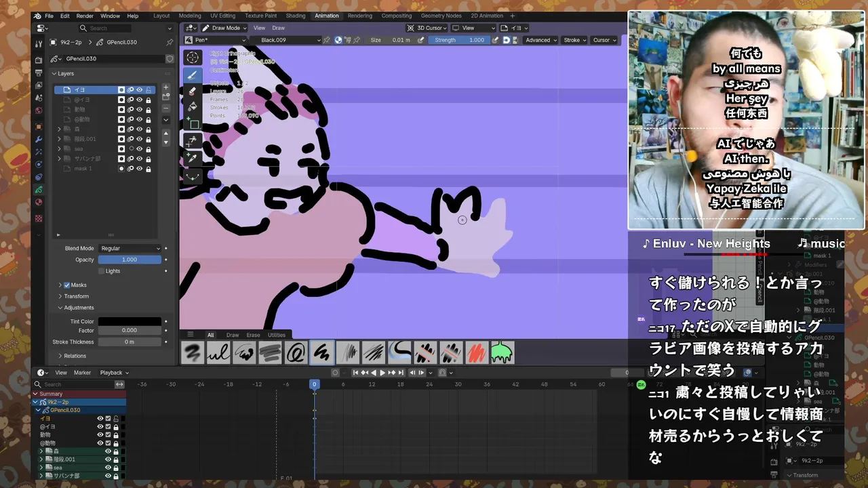Image resolution: width=868 pixels, height=488 pixels.
Task: Click the Opacity slider
Action: click(130, 260)
